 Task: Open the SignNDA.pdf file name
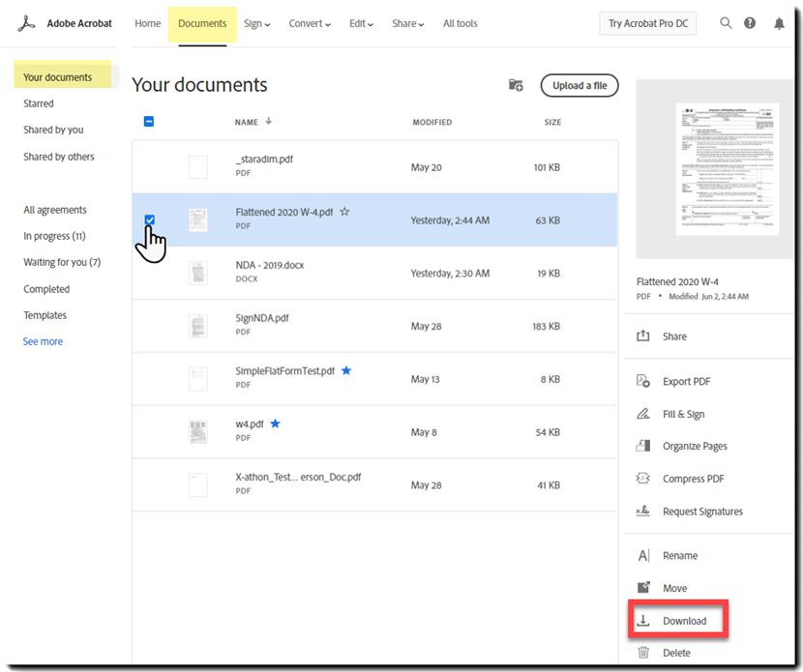click(262, 318)
